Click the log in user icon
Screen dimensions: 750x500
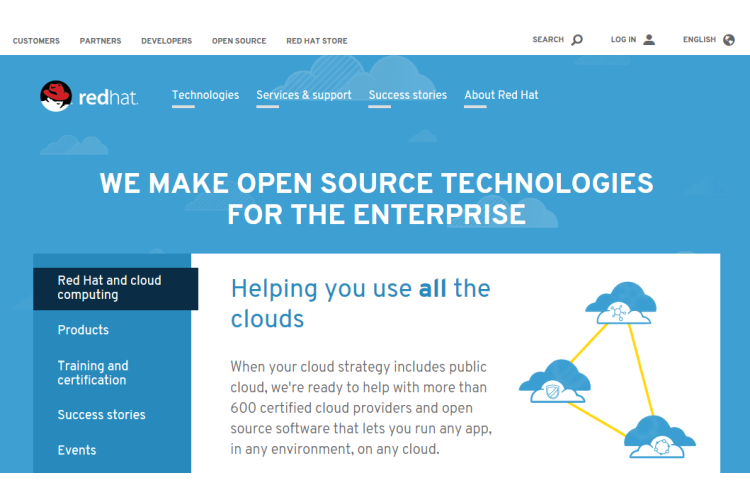click(x=649, y=40)
